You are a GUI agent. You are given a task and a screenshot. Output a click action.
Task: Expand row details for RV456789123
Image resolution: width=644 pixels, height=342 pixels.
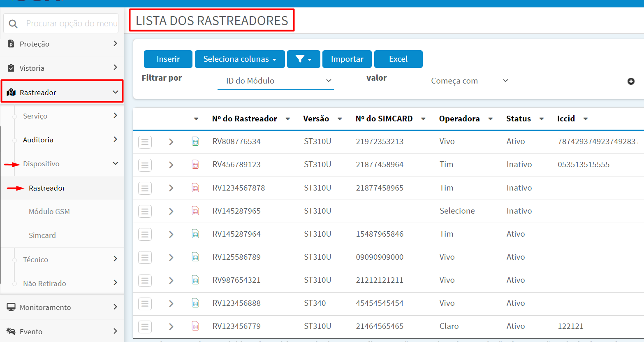[x=171, y=165]
